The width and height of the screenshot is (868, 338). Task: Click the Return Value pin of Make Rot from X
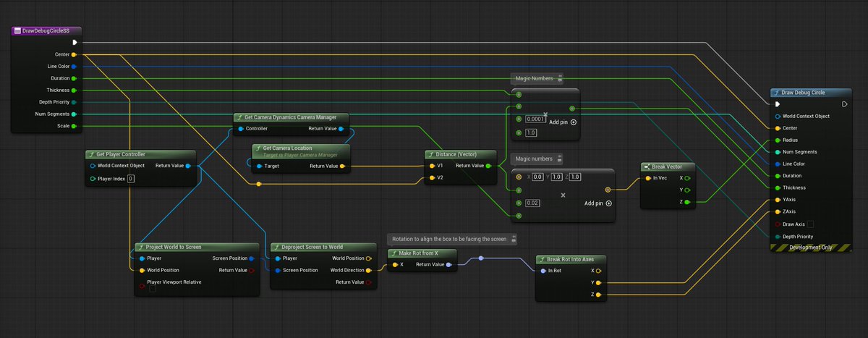[448, 265]
